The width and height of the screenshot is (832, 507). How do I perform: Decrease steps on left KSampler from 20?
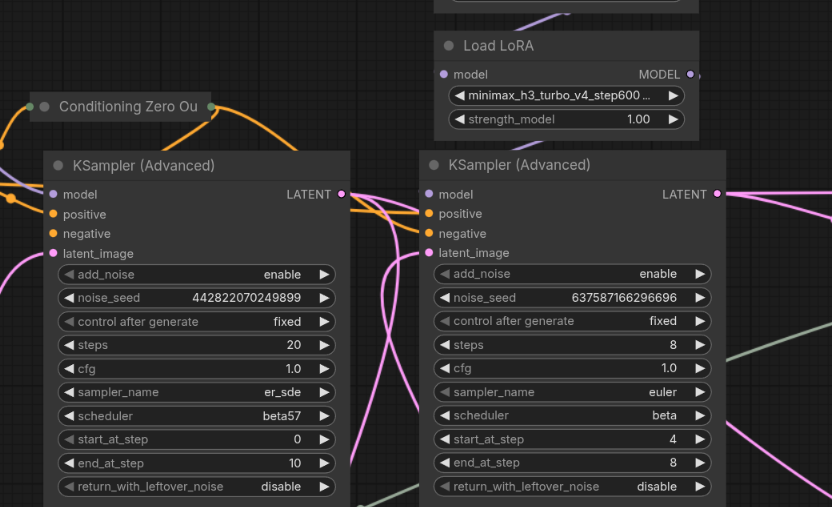pyautogui.click(x=69, y=345)
